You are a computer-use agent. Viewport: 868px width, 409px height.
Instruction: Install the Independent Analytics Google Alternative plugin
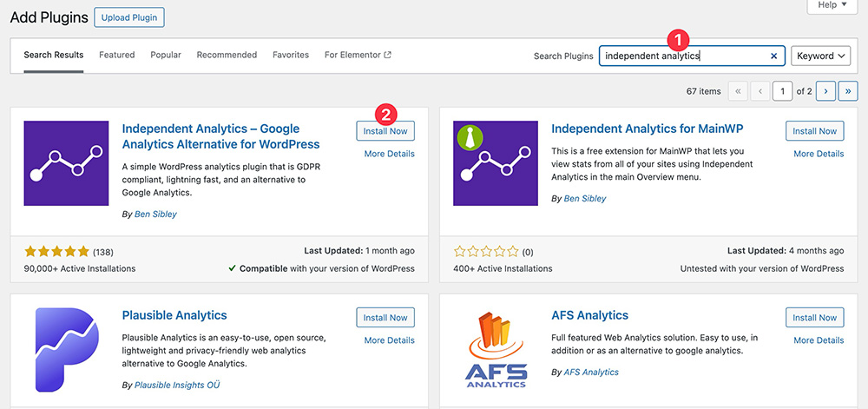click(385, 131)
